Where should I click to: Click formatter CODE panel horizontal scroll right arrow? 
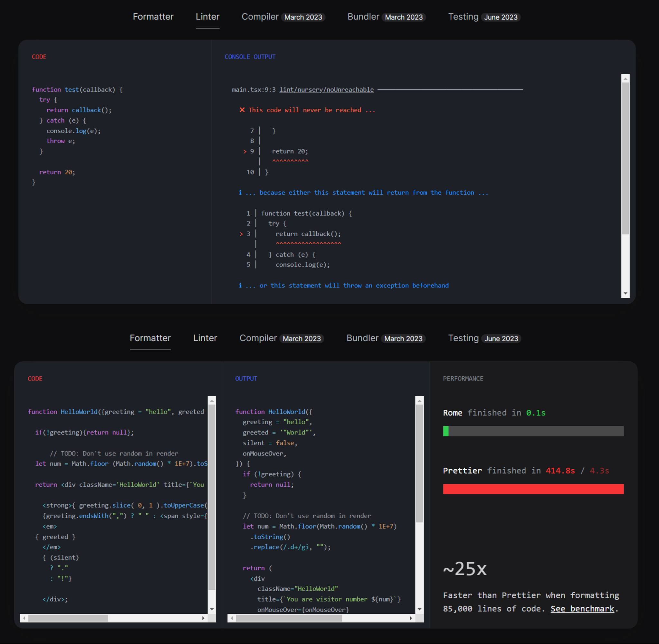click(203, 618)
